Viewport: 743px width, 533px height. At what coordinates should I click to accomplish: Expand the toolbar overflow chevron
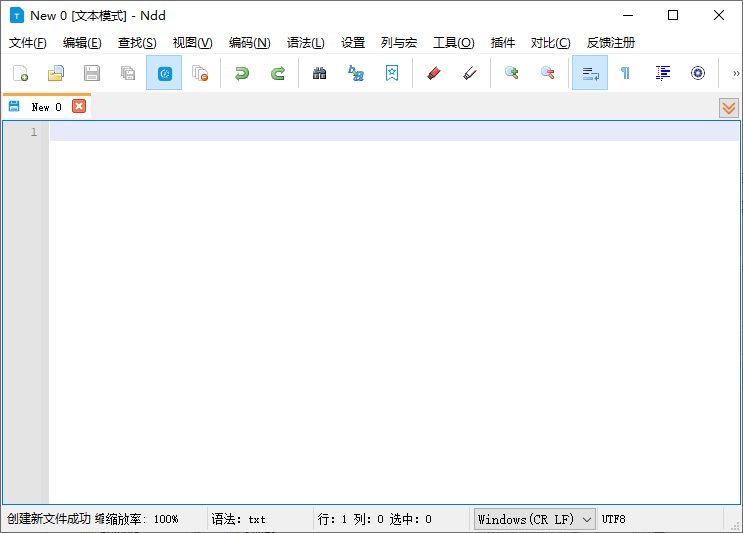pos(735,73)
